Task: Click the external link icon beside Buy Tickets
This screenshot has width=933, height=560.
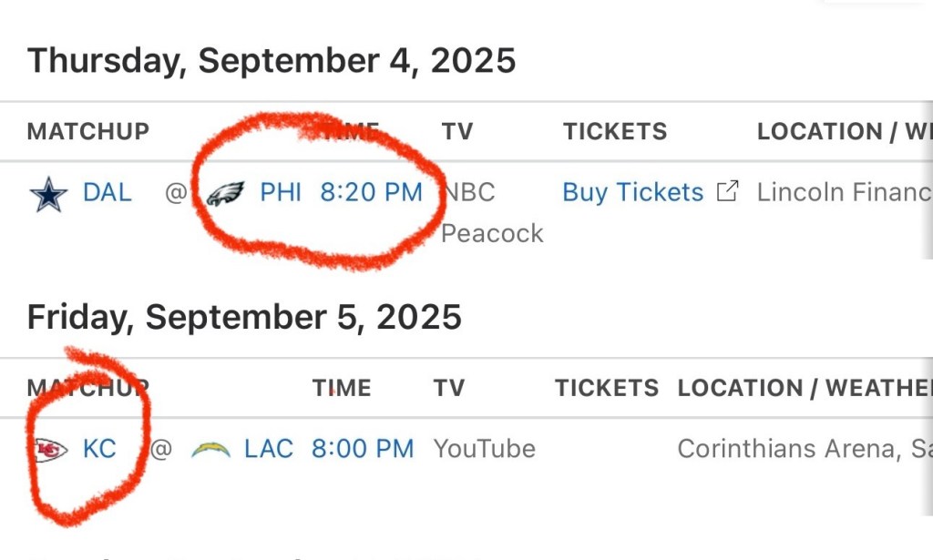Action: [727, 192]
